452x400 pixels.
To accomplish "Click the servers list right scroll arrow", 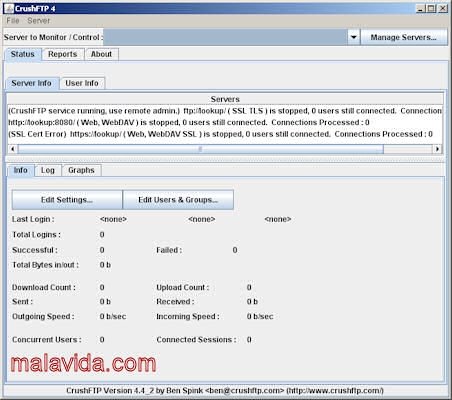I will pyautogui.click(x=437, y=149).
